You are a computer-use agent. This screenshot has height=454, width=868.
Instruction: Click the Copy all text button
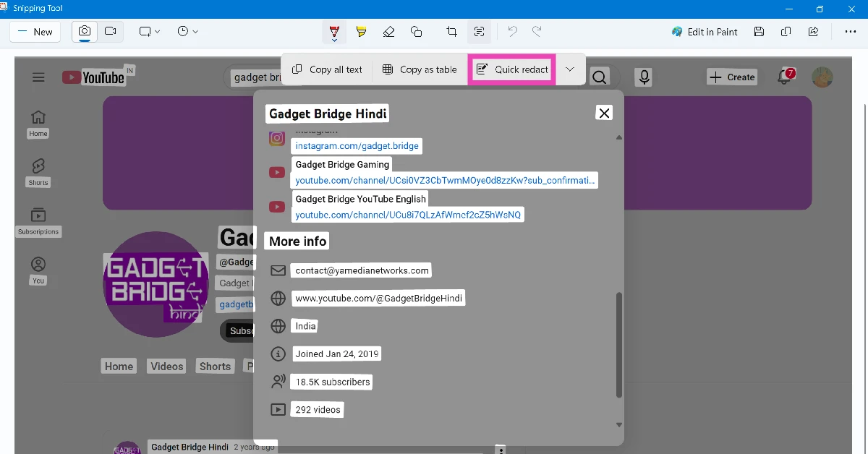[327, 69]
